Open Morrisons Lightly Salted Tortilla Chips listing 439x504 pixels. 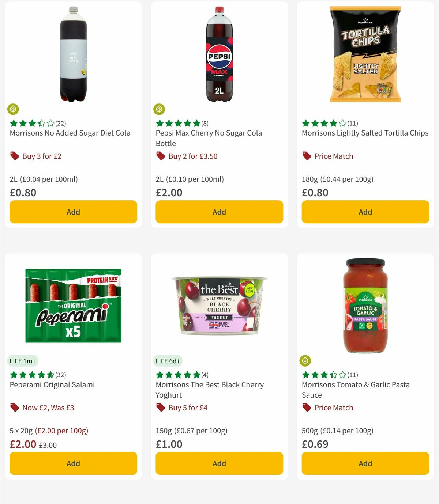point(365,133)
